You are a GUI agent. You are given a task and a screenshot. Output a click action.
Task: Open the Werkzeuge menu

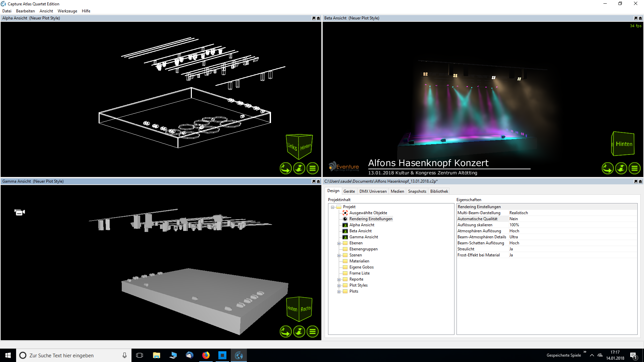tap(67, 11)
